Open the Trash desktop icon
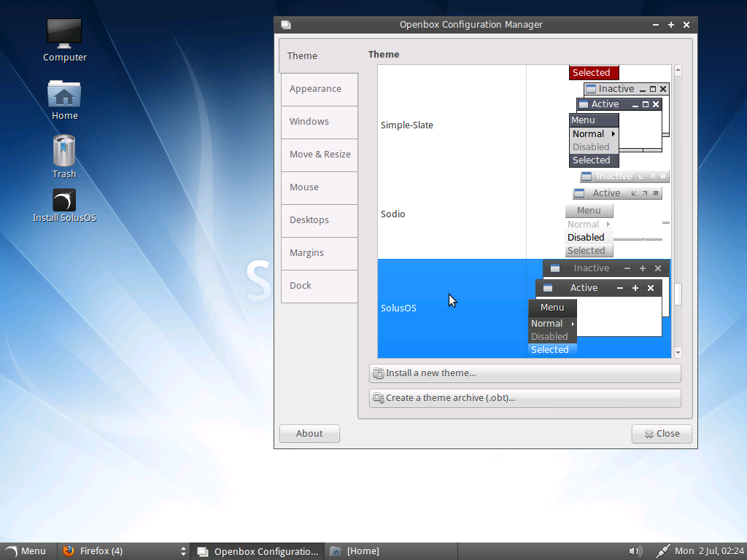This screenshot has height=560, width=747. point(64,157)
